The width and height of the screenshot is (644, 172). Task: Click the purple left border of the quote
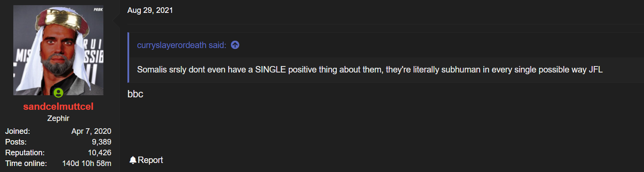tap(128, 57)
